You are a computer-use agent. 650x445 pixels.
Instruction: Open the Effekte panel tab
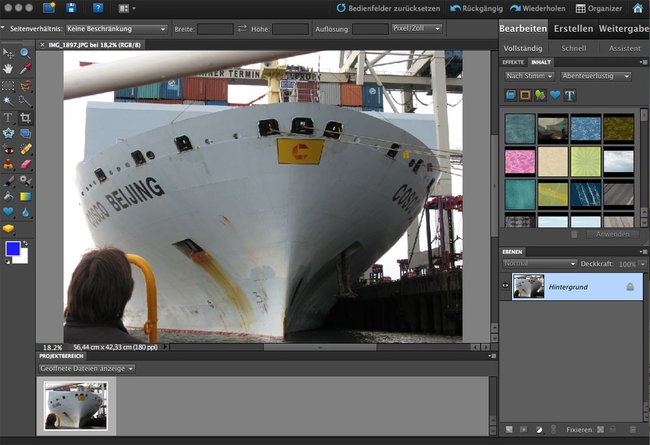pos(513,62)
